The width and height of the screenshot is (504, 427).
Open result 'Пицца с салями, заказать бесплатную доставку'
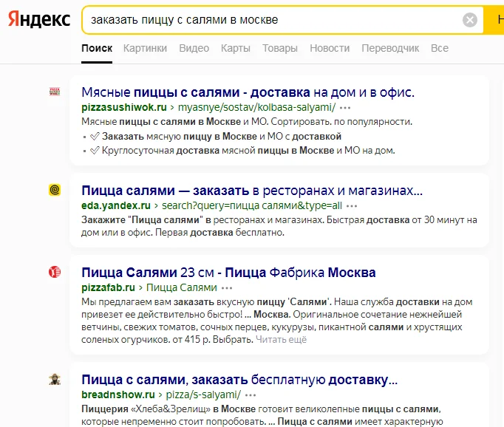(x=239, y=380)
